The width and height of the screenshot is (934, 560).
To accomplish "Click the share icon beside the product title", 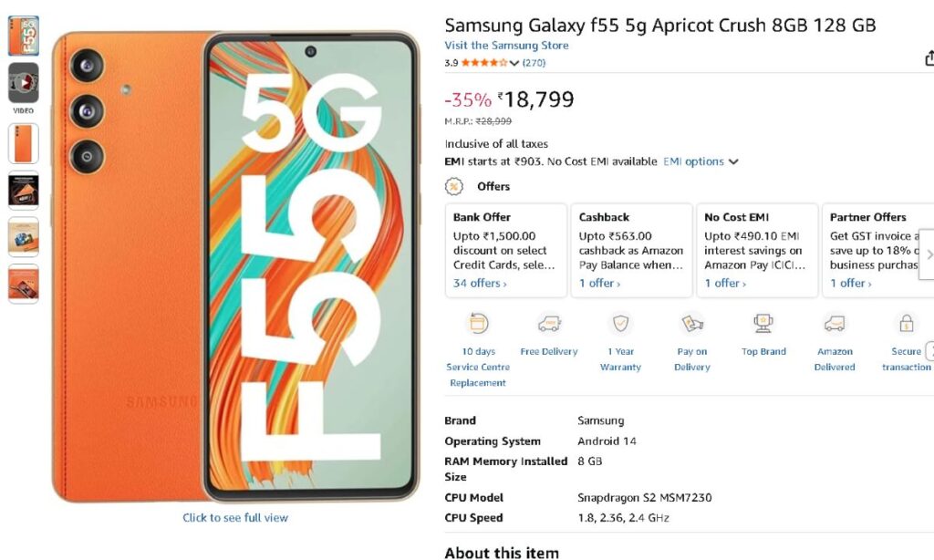I will pyautogui.click(x=929, y=57).
